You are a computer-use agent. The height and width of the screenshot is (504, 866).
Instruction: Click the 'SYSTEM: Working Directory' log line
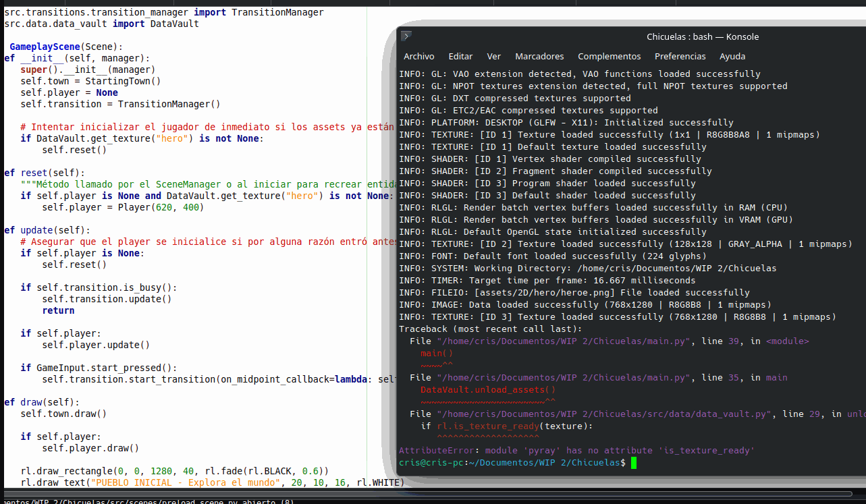(588, 269)
